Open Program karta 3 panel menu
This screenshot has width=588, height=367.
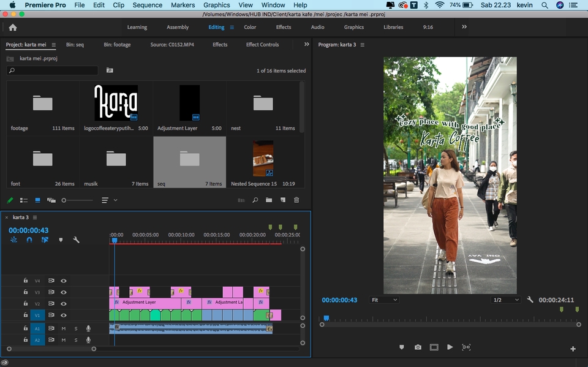362,45
